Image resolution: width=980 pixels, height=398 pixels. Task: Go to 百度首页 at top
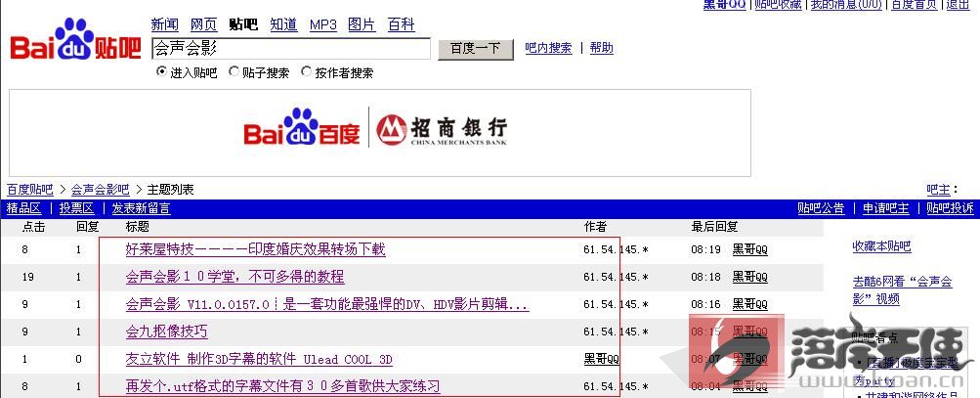914,4
